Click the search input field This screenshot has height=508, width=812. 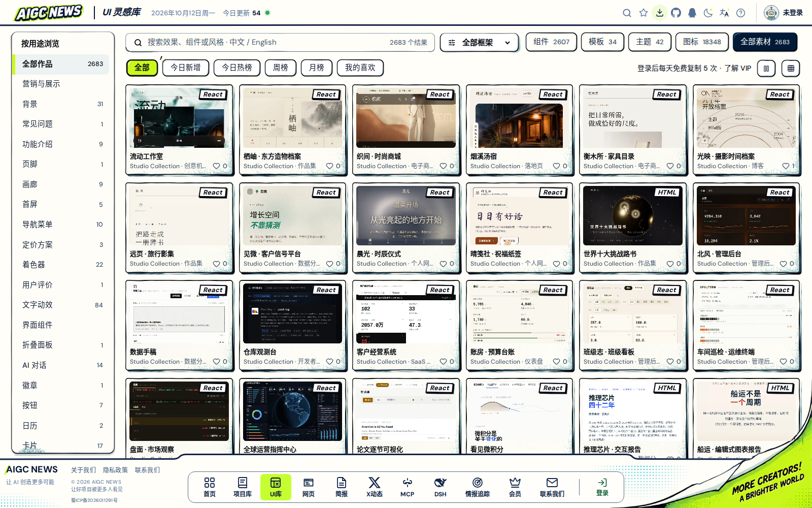(x=280, y=43)
